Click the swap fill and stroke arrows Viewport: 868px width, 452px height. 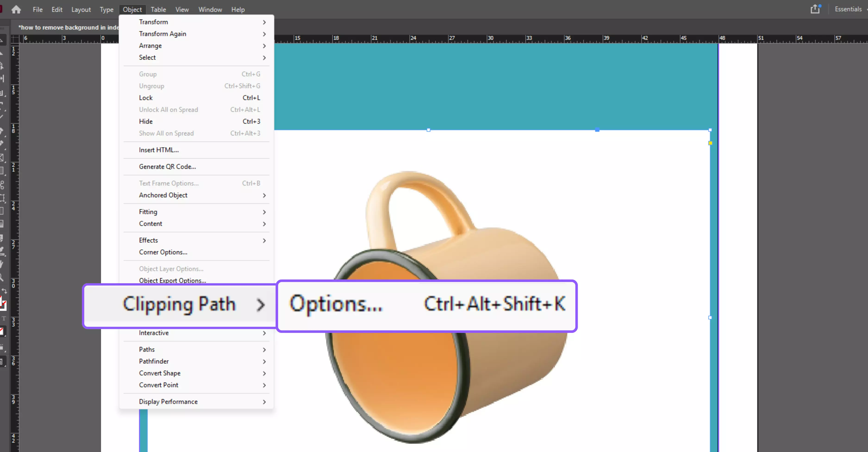point(4,291)
